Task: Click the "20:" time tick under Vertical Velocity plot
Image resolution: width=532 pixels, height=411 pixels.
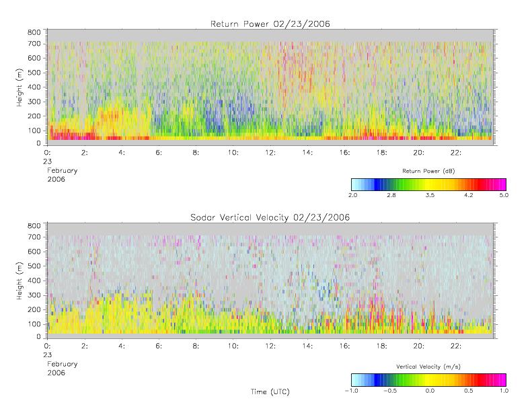Action: tap(419, 346)
